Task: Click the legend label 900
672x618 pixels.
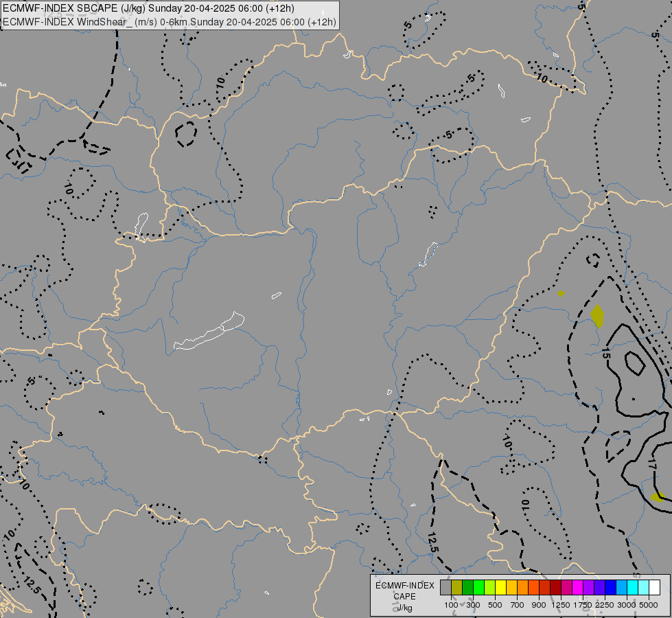Action: point(539,605)
